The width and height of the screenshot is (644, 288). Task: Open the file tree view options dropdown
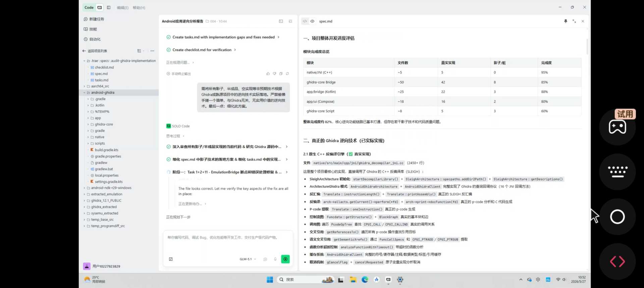click(141, 51)
